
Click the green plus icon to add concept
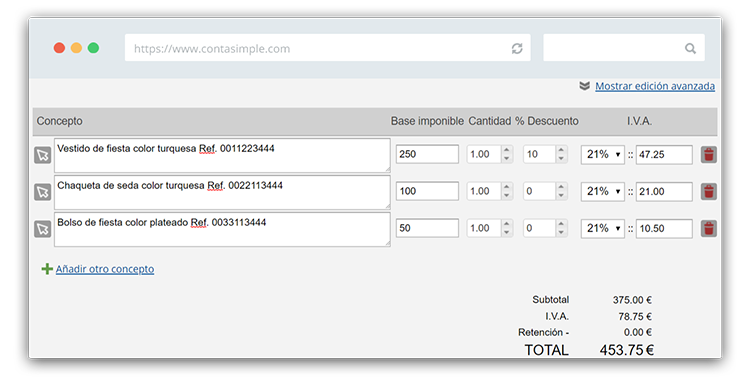pos(47,269)
